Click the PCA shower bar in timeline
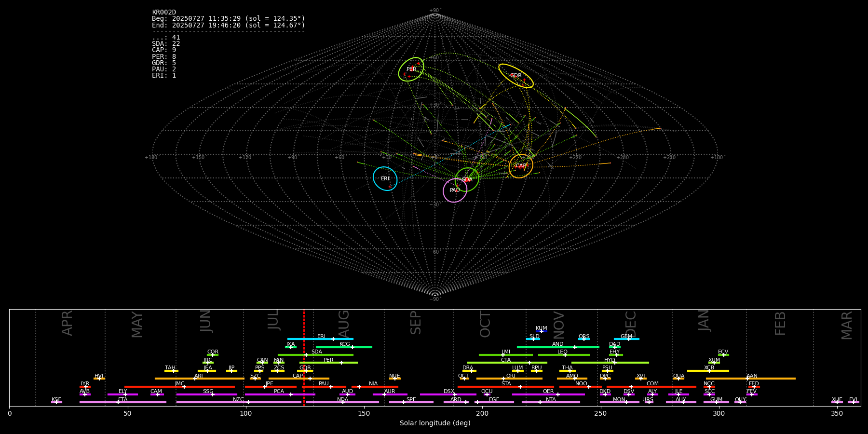Image resolution: width=868 pixels, height=434 pixels. pos(280,394)
